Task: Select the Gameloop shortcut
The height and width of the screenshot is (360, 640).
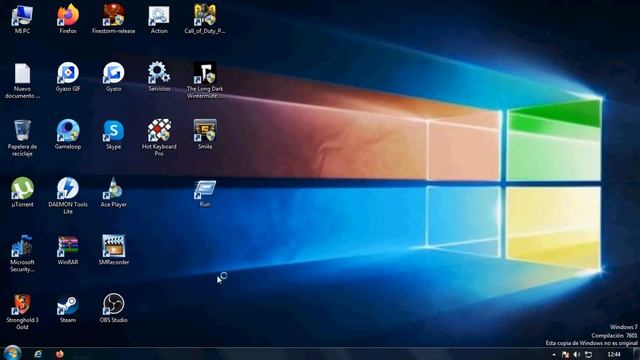Action: pyautogui.click(x=68, y=135)
